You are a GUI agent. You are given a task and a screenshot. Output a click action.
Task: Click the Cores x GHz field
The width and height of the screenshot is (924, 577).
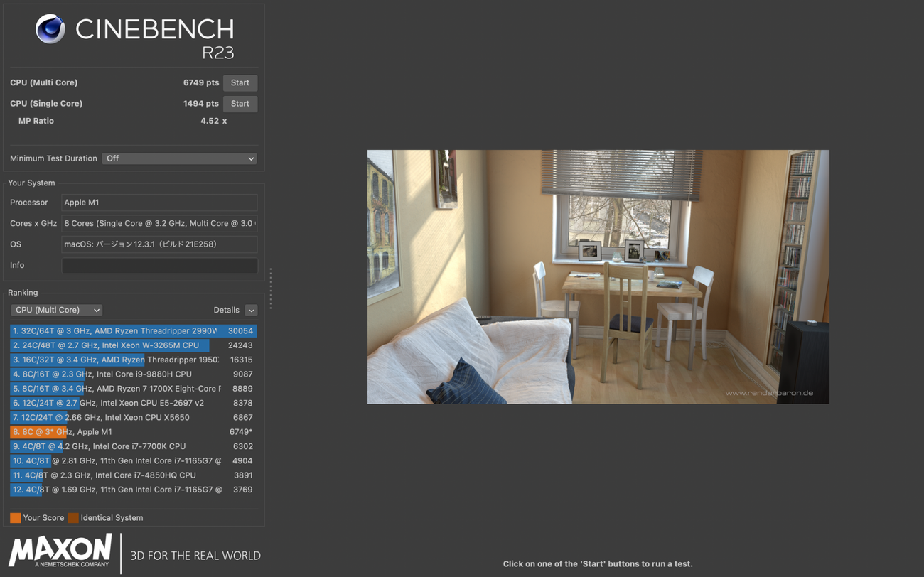159,223
